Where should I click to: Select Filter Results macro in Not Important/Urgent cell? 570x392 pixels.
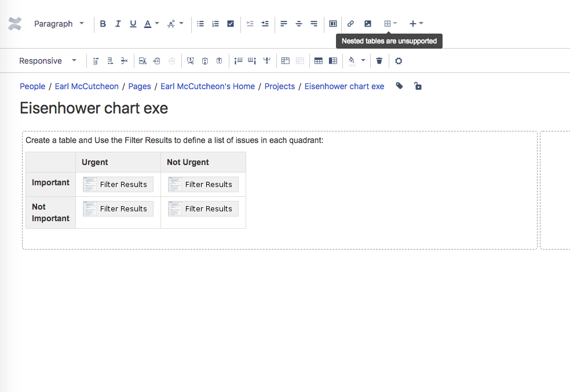118,208
